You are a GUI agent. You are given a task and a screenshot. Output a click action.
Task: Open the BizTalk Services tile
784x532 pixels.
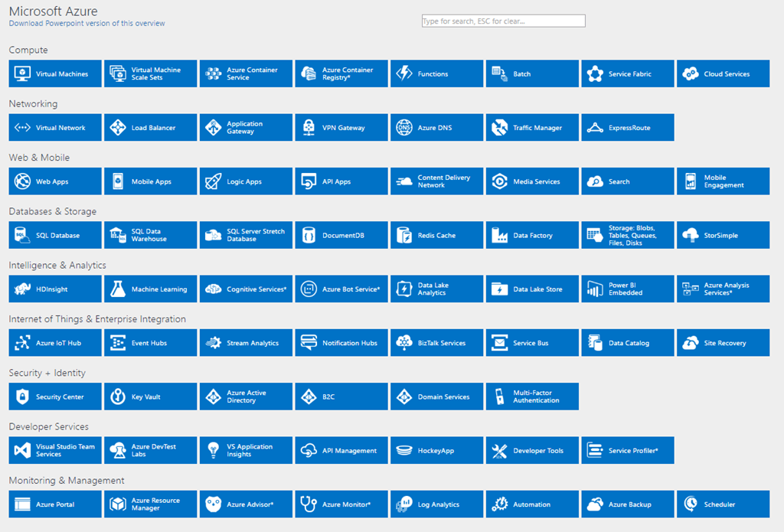pos(437,342)
